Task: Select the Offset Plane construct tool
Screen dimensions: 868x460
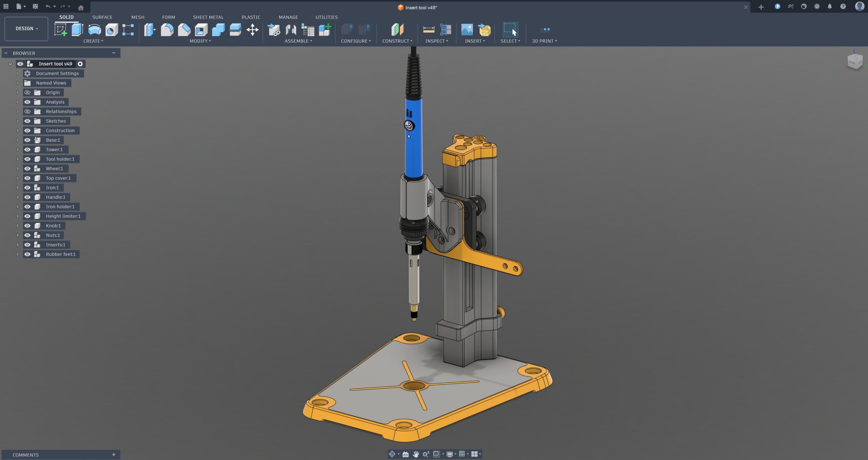Action: pos(397,30)
